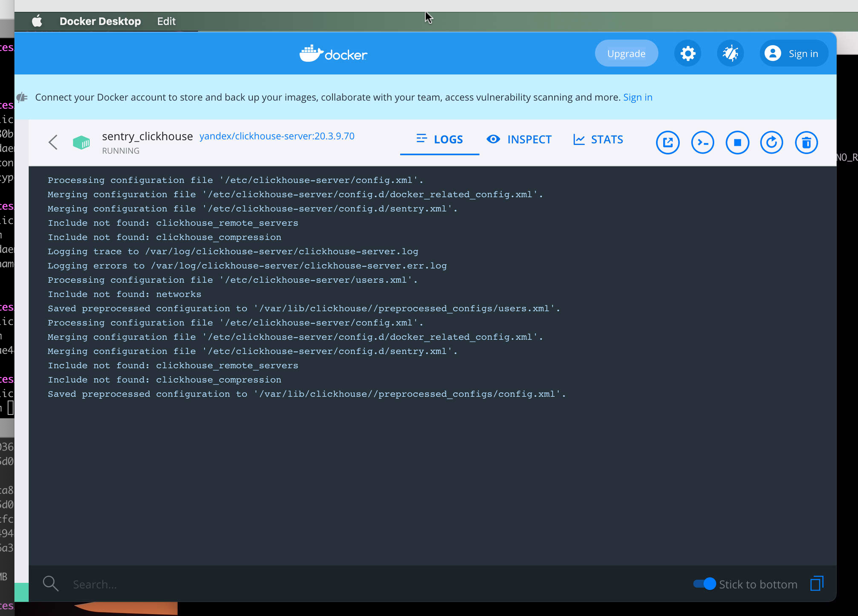Stop the sentry_clickhouse container
This screenshot has width=858, height=616.
[x=737, y=143]
